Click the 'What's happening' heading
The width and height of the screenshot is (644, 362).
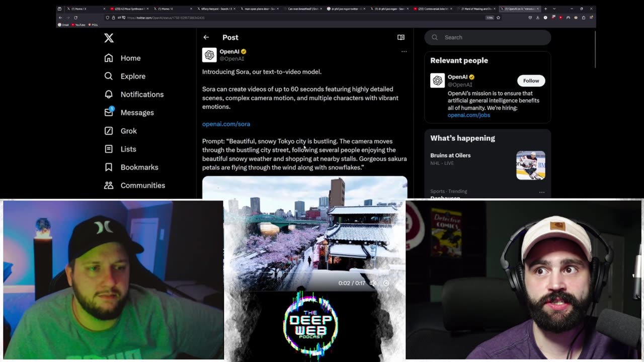pos(463,138)
